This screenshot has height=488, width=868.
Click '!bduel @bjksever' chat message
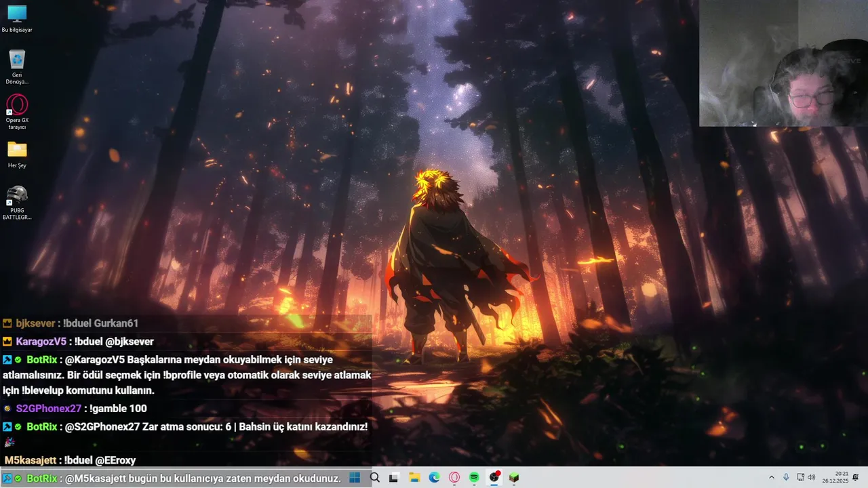click(114, 342)
